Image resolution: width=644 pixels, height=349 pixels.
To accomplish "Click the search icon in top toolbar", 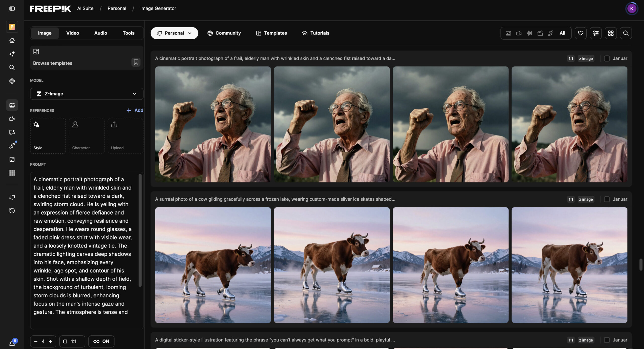I will 626,33.
